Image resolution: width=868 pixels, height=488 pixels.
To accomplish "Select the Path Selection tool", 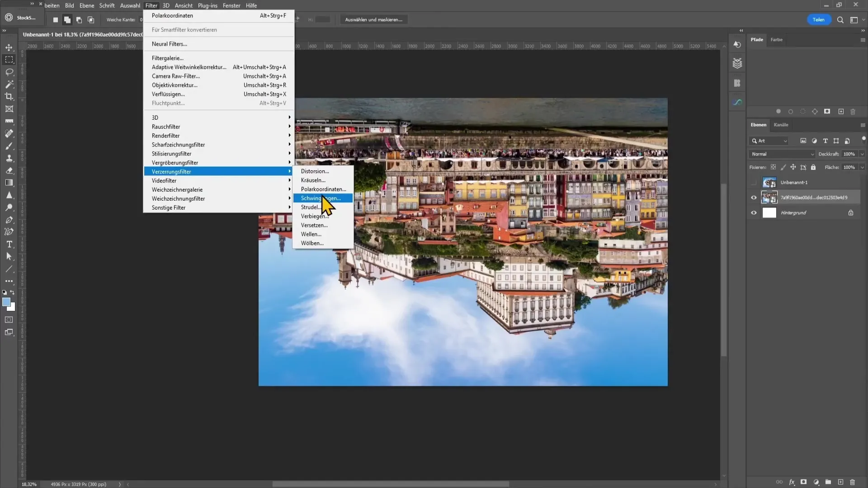I will 9,257.
